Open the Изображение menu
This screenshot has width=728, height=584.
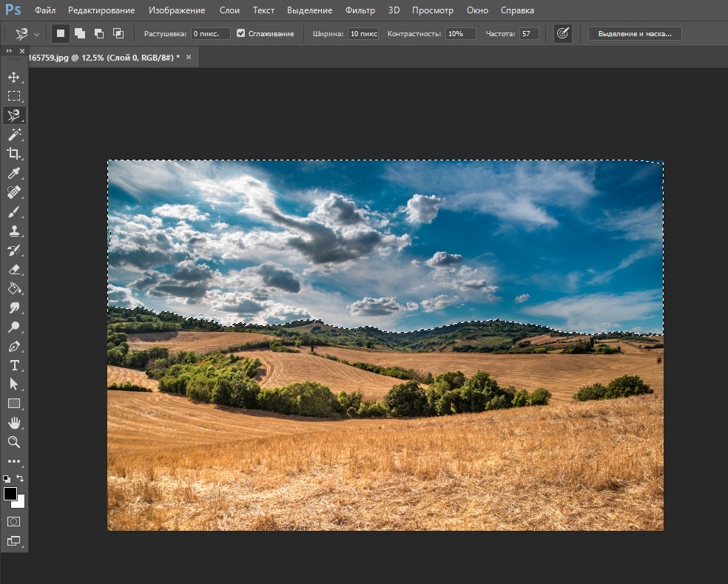176,10
